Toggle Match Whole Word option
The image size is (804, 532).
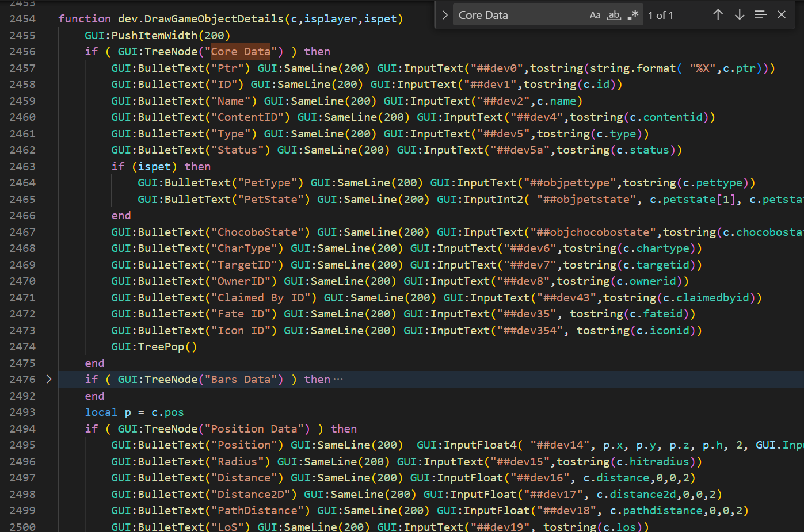(x=614, y=16)
